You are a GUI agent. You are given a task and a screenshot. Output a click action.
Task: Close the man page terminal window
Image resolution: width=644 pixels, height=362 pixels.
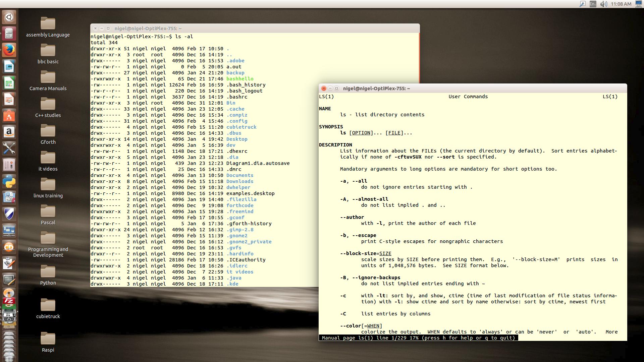324,88
